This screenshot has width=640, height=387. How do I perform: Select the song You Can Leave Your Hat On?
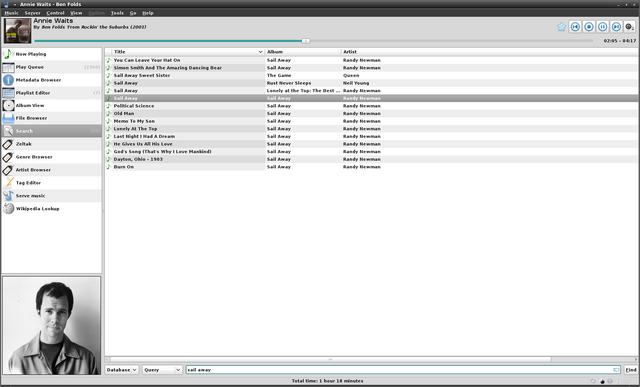(x=147, y=60)
